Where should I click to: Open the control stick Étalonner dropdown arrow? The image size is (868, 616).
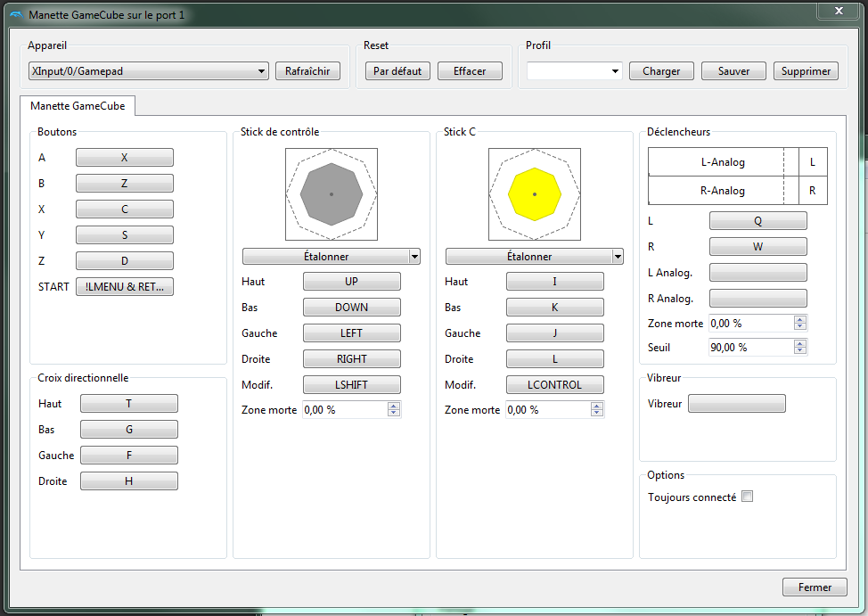[414, 257]
